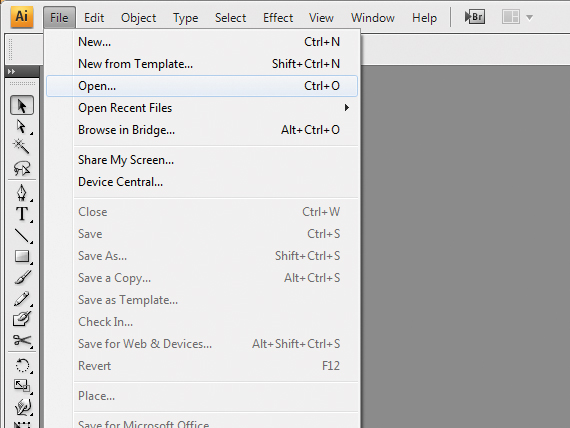
Task: Choose the Lasso tool
Action: coord(22,168)
